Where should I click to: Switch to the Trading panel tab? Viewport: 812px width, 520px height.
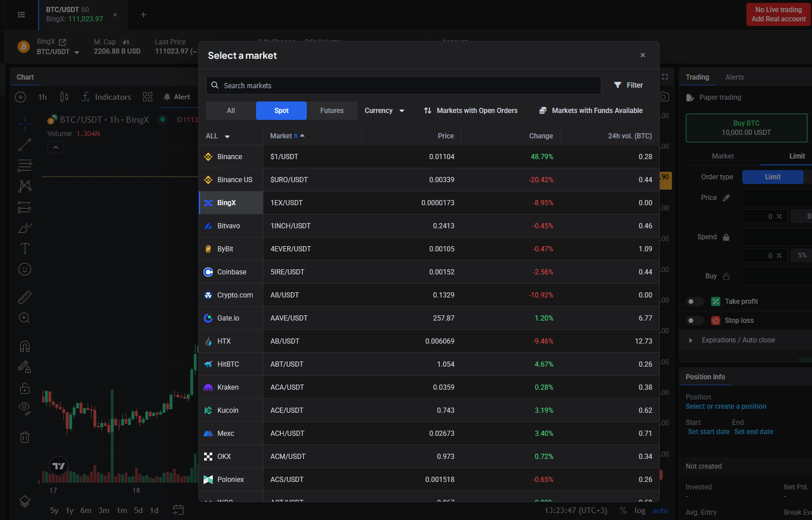pos(697,77)
